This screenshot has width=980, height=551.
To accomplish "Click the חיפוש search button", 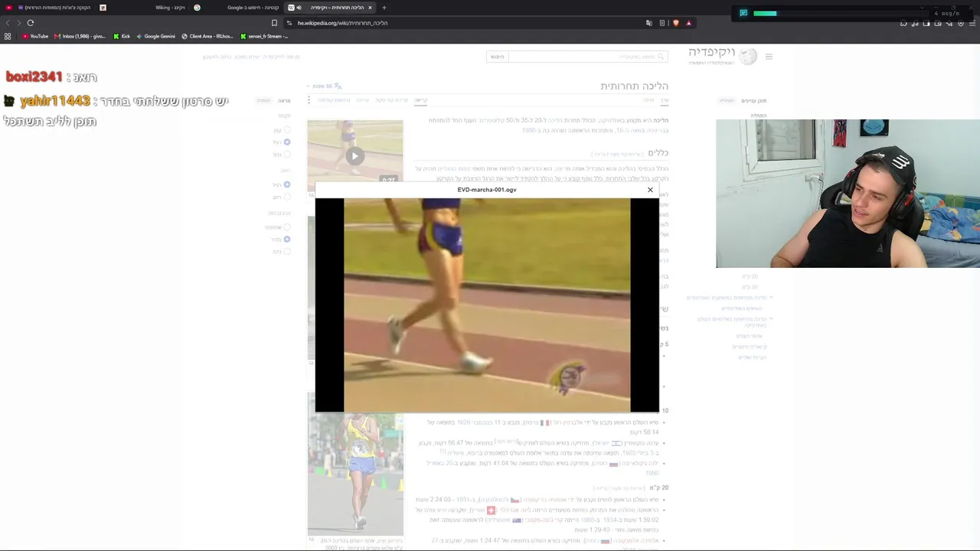I will tap(498, 57).
